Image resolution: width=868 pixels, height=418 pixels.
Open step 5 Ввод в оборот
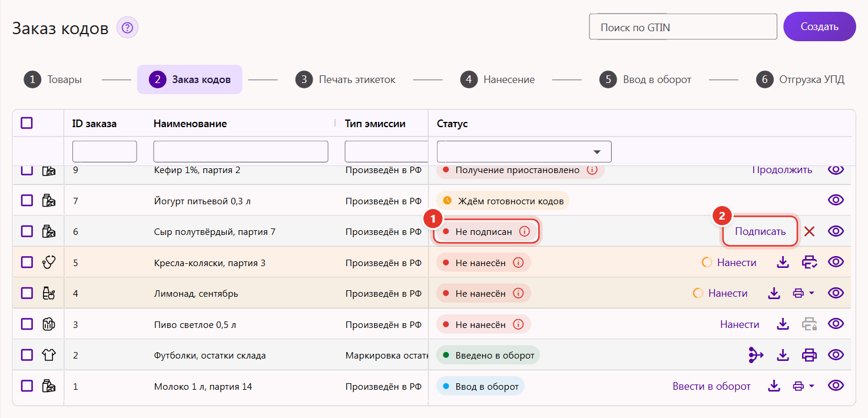tap(645, 79)
